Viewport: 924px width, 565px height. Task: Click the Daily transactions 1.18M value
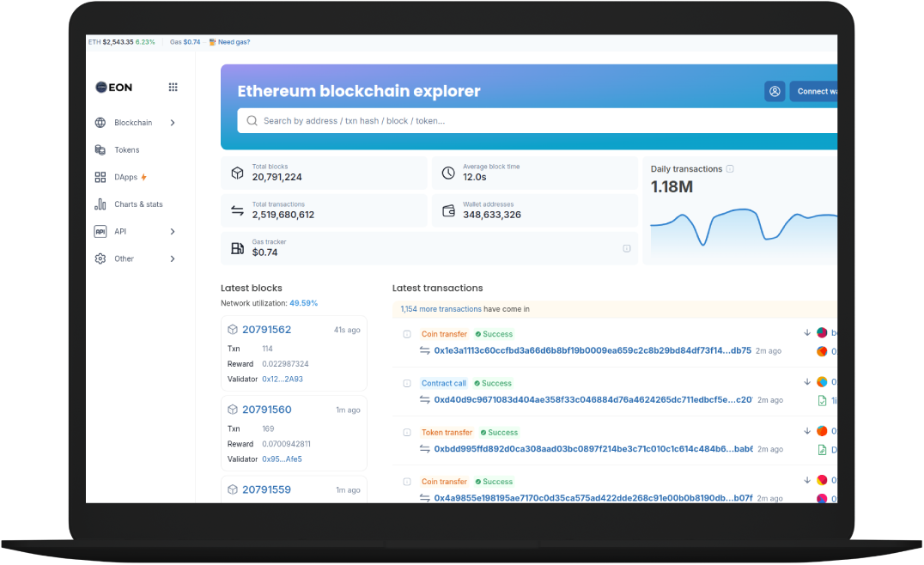pyautogui.click(x=672, y=187)
